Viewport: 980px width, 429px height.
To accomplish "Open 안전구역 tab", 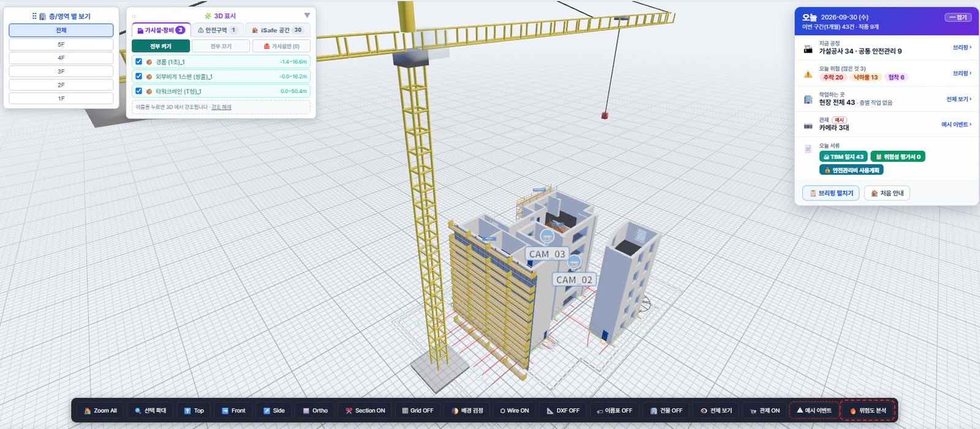I will click(217, 30).
